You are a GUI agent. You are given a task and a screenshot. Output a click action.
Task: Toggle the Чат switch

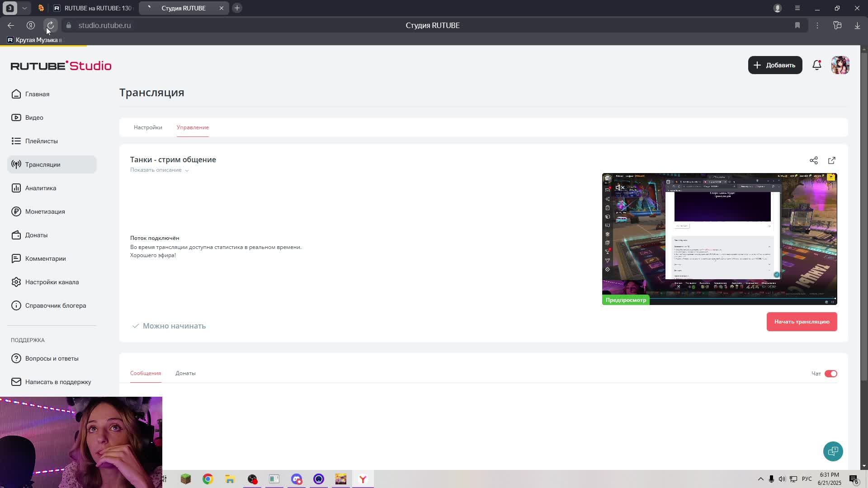(x=831, y=374)
